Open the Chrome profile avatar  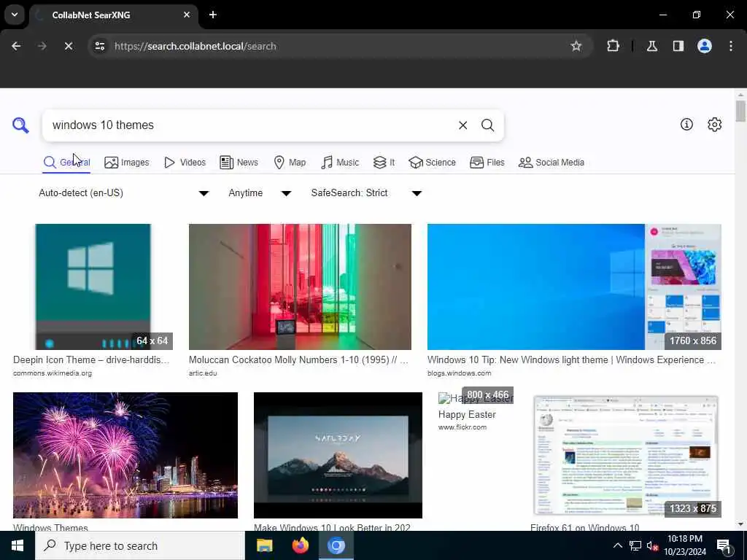(705, 46)
